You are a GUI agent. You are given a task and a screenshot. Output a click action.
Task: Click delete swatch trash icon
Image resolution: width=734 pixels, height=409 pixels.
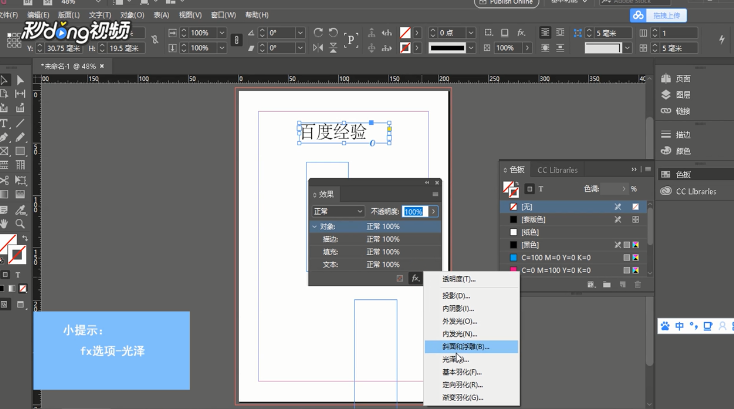click(638, 284)
